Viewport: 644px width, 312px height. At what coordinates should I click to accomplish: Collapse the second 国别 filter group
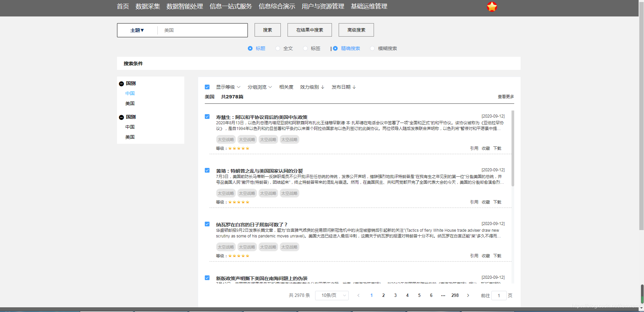point(121,117)
